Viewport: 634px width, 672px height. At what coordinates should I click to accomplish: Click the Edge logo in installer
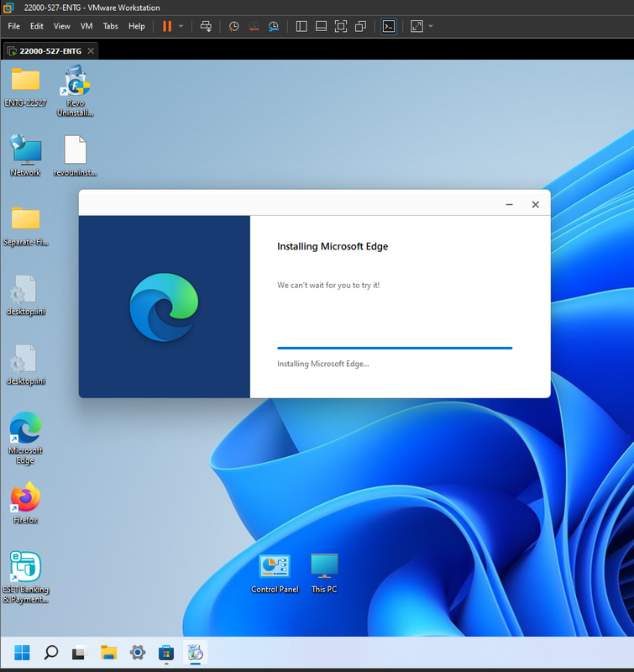164,307
